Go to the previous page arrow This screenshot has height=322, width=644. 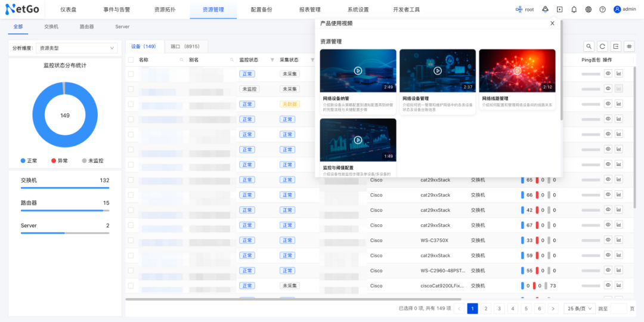click(459, 308)
